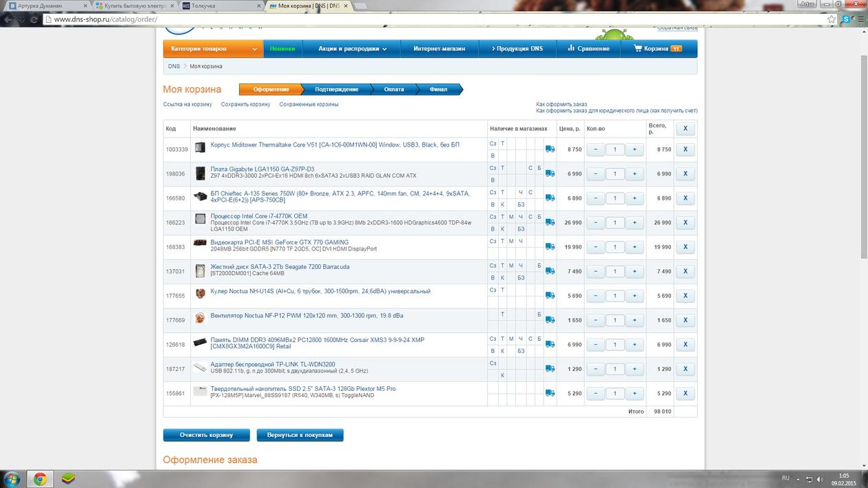Open the Thermaltake Core V51 case thumbnail
Viewport: 868px width, 488px height.
click(200, 147)
